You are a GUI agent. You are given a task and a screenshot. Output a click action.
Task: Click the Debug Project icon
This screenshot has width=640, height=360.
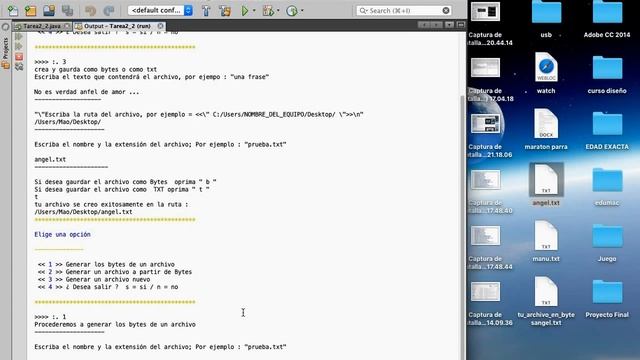pos(268,11)
